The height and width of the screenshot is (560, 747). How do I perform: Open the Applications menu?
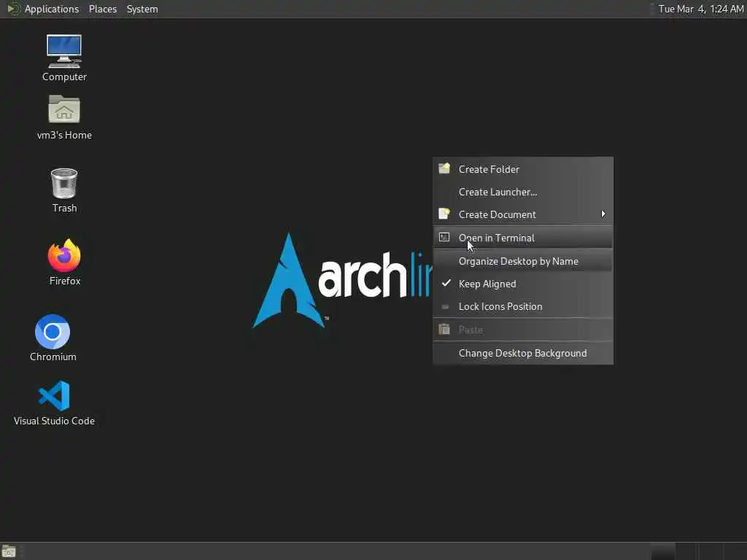point(52,9)
